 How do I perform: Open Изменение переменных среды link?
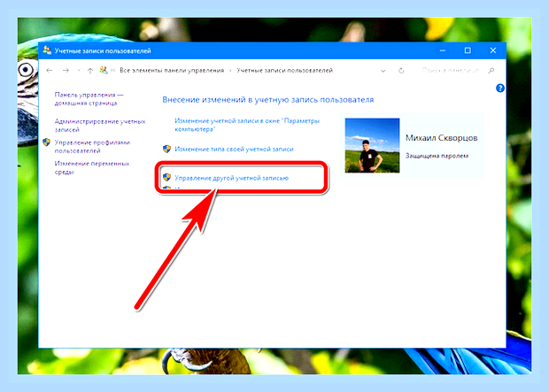coord(92,167)
